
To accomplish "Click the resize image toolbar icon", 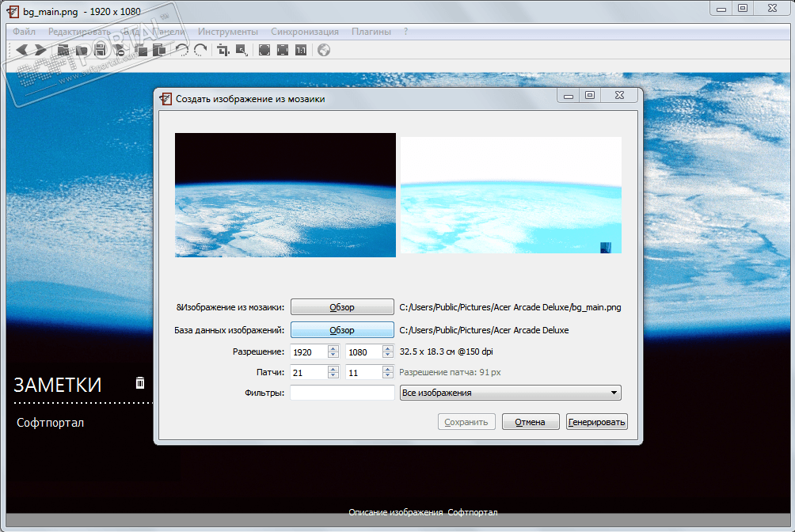I will 242,50.
